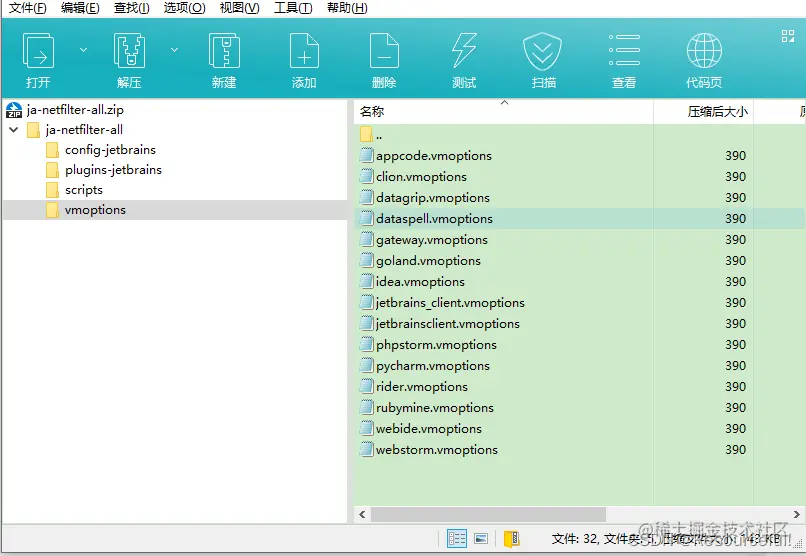Click the sort arrow above 名称 column
The width and height of the screenshot is (806, 556).
[505, 102]
